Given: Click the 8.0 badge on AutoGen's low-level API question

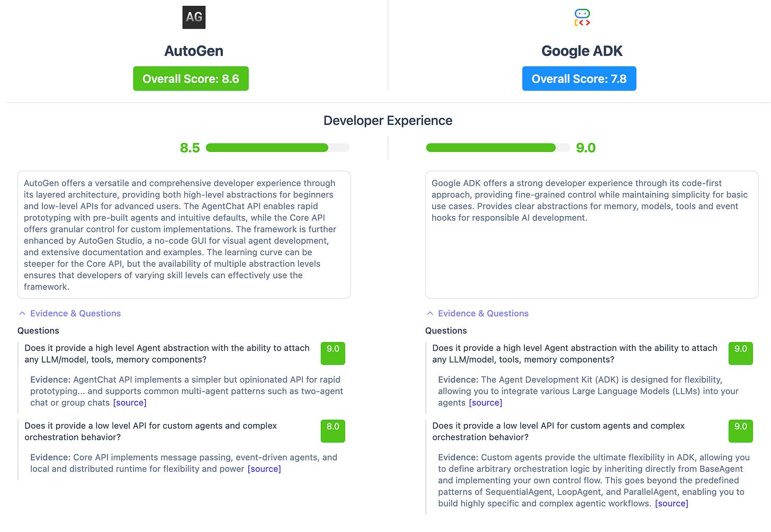Looking at the screenshot, I should click(333, 431).
